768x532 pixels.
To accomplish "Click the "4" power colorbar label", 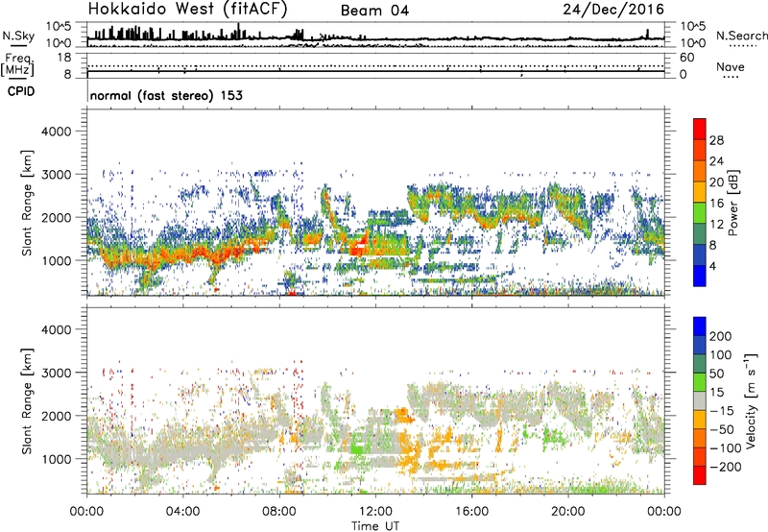I will tap(712, 266).
